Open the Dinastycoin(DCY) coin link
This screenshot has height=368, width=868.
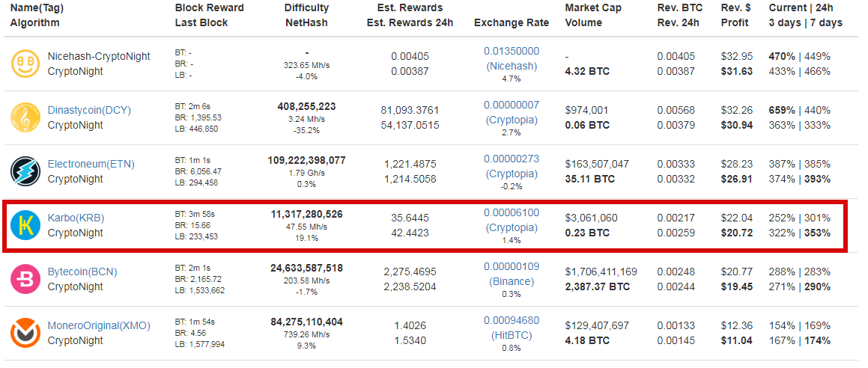pyautogui.click(x=90, y=110)
